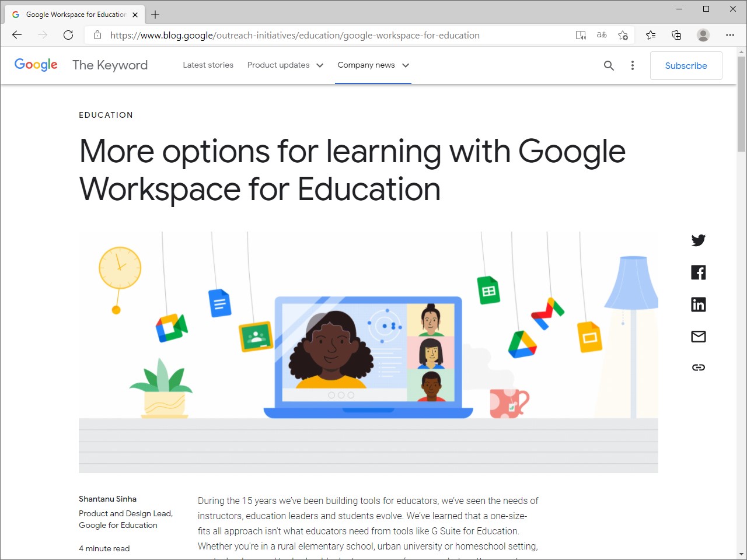Share the article on LinkedIn

698,304
